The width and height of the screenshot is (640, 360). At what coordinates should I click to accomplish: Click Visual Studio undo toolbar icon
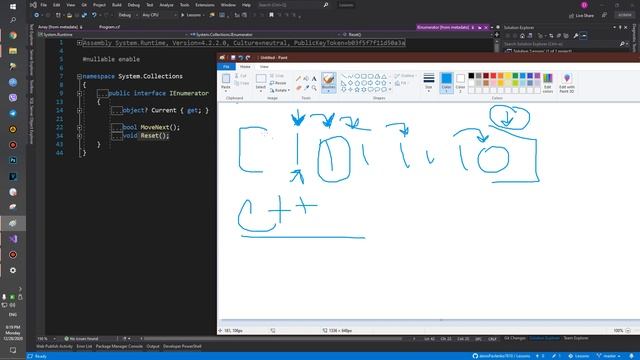[x=94, y=15]
